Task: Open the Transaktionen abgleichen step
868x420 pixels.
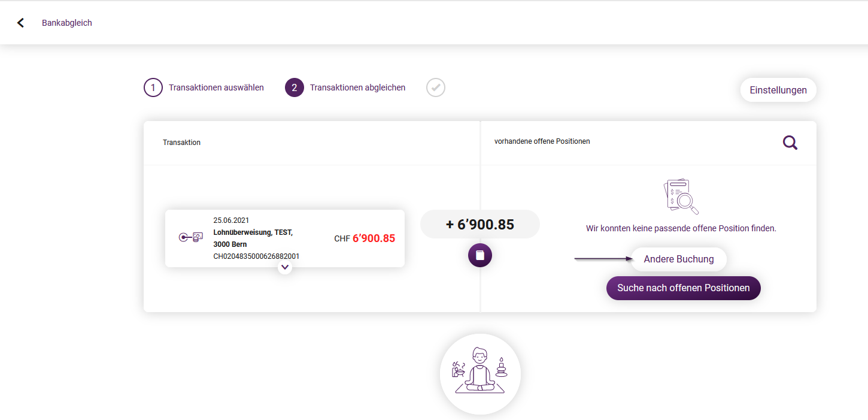Action: (357, 87)
